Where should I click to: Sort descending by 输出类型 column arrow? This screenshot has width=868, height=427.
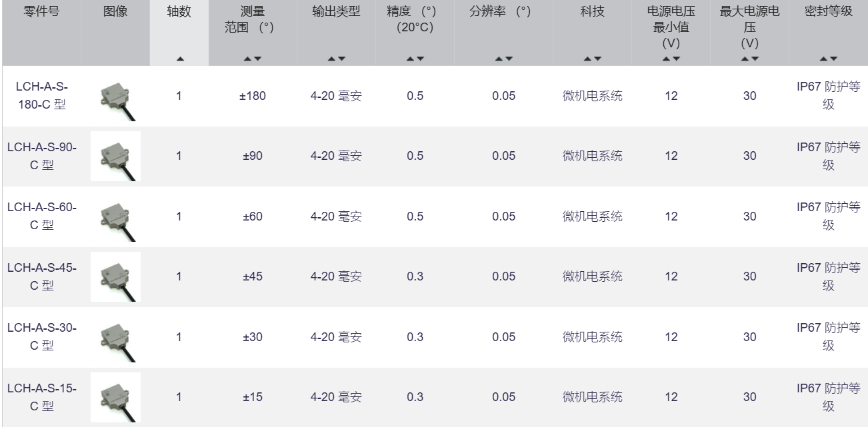342,59
